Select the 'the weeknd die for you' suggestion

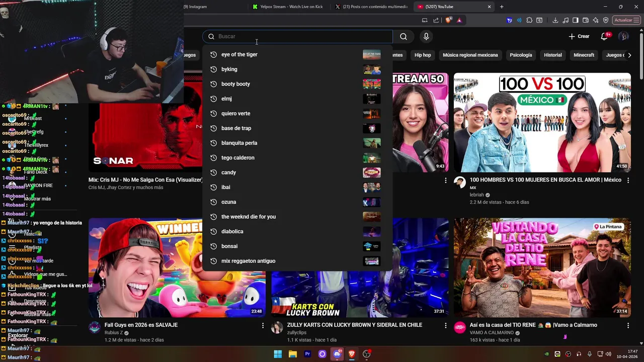(297, 217)
